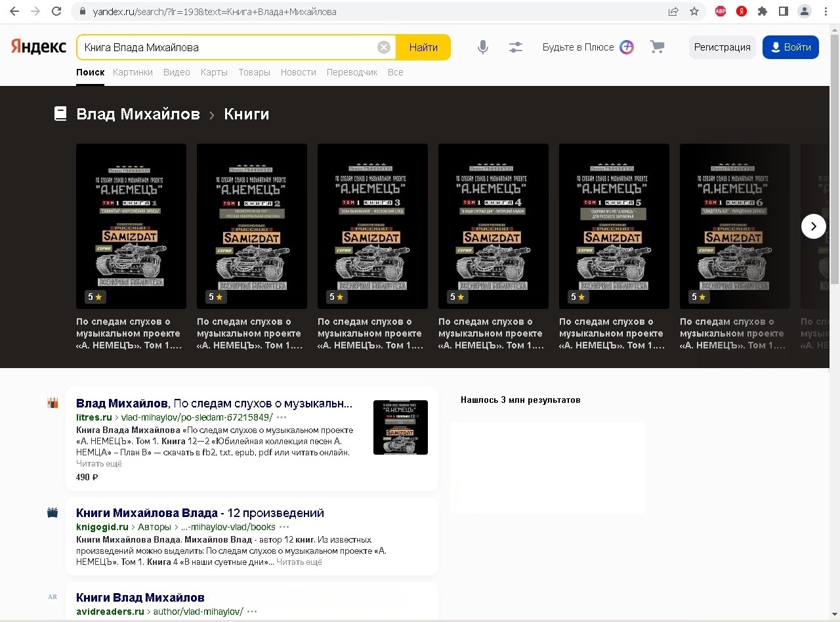Click the avidreaders.ru AR favicon

point(52,597)
